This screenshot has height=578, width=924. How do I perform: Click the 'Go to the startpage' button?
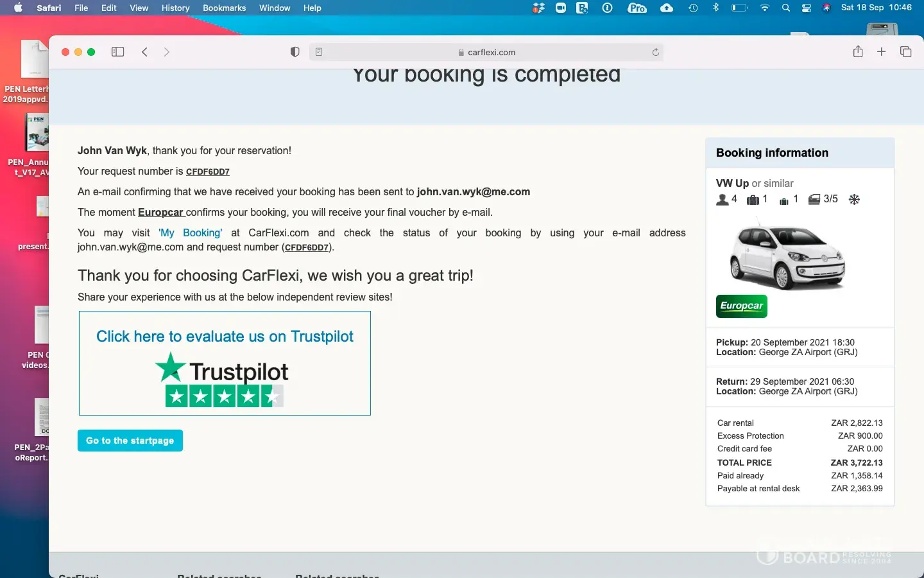click(x=130, y=441)
